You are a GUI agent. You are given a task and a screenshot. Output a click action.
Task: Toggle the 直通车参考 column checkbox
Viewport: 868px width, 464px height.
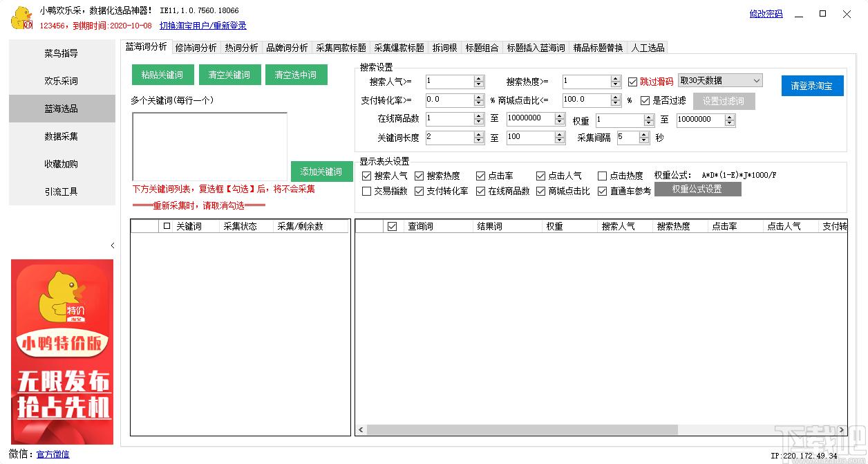pos(602,191)
